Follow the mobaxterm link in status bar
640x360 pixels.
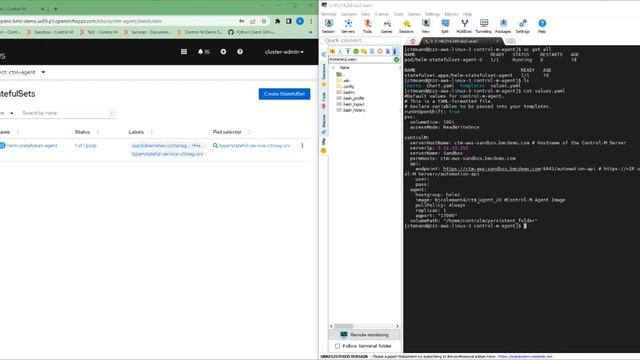coord(525,357)
